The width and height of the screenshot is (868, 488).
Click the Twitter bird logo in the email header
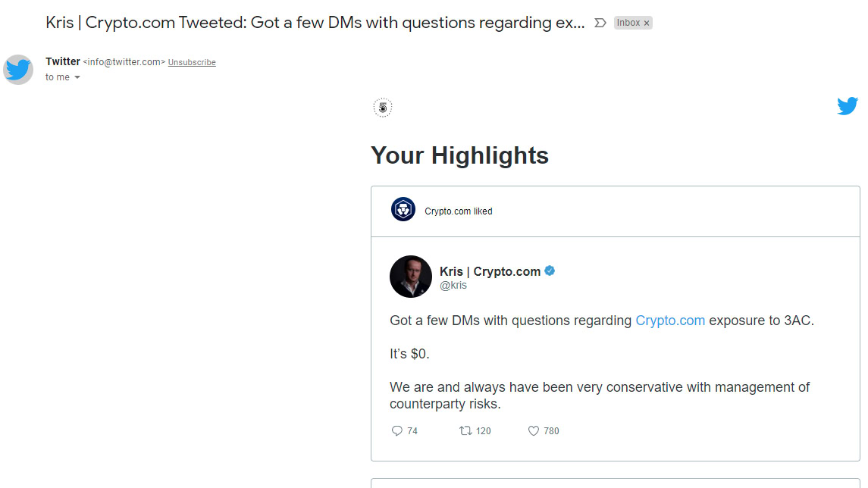point(848,106)
